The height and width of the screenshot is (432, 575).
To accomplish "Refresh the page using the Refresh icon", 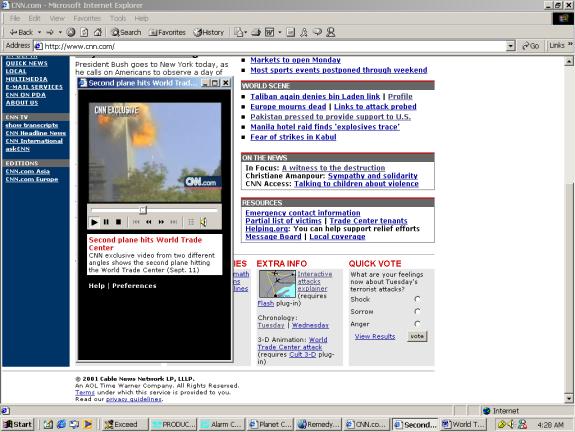I will tap(84, 32).
